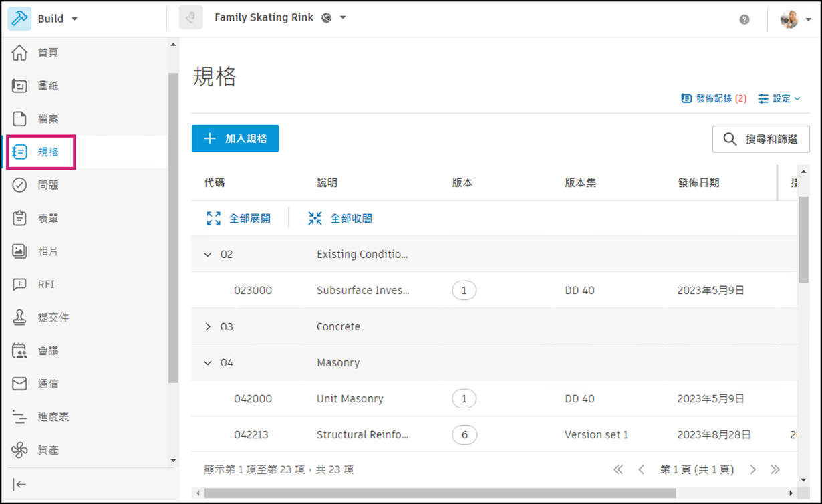
Task: Collapse the left navigation sidebar
Action: [19, 484]
